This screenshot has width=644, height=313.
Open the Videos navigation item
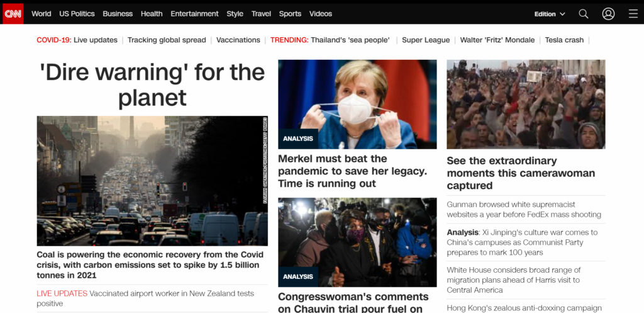(320, 14)
